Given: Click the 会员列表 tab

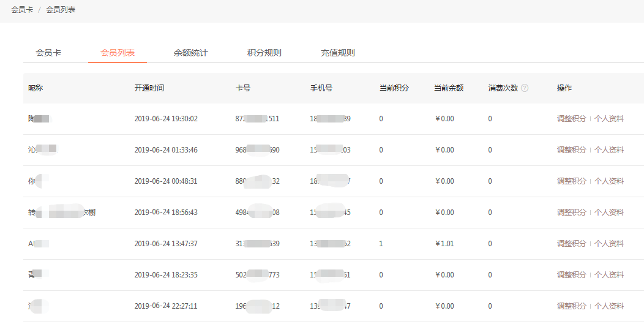Looking at the screenshot, I should (118, 53).
